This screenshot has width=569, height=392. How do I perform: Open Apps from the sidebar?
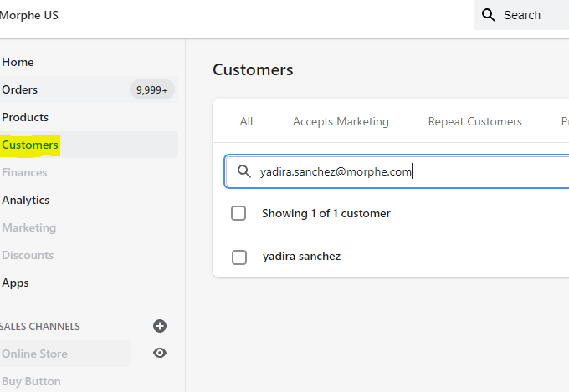click(x=15, y=283)
